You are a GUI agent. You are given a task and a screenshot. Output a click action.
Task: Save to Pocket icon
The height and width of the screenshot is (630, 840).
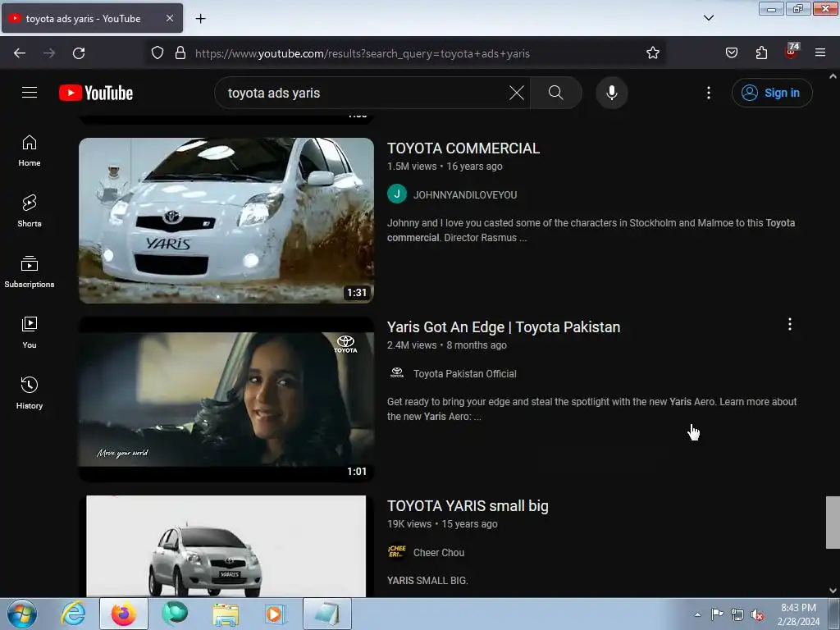pos(732,53)
